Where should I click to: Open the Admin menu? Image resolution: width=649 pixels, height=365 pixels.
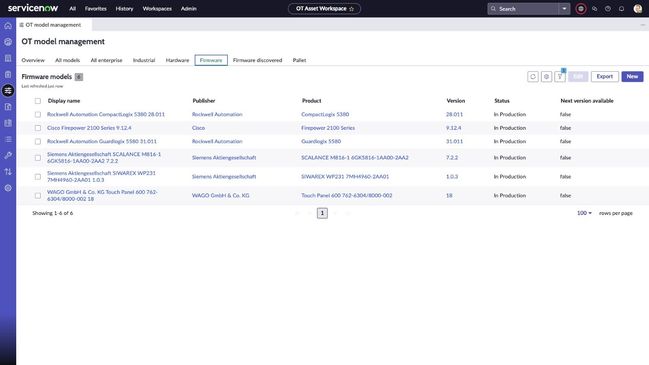pos(188,9)
